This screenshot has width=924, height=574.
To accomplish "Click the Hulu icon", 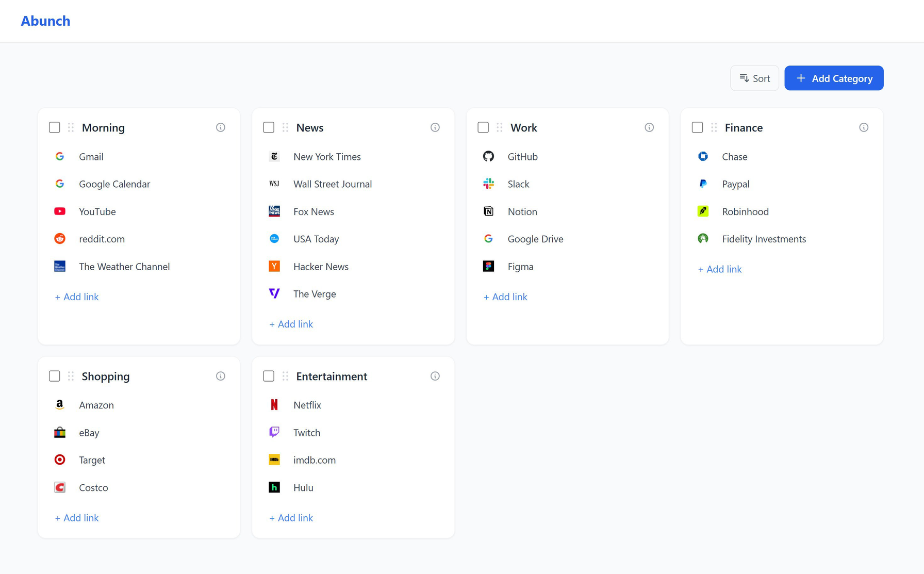I will coord(274,487).
